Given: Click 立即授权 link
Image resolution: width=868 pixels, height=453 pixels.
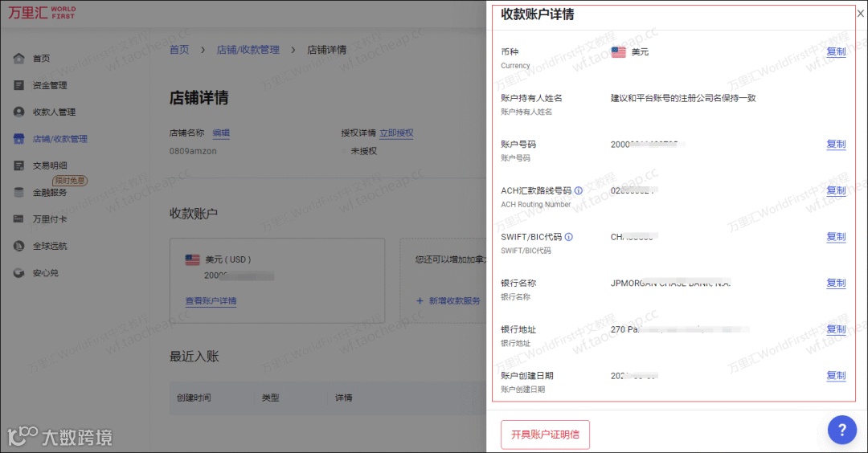Looking at the screenshot, I should tap(396, 133).
